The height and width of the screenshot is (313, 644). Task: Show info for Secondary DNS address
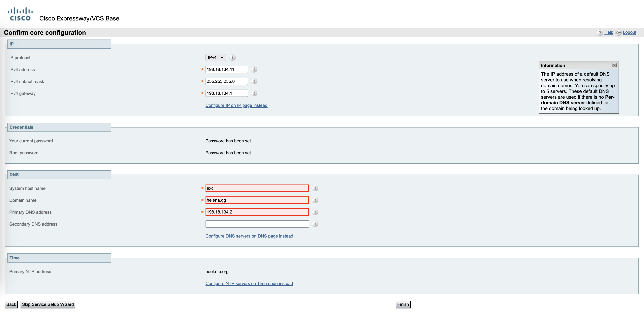click(315, 224)
